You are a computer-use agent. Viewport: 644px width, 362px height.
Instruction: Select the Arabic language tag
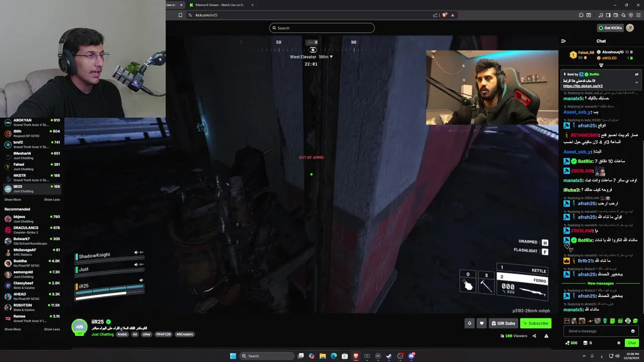[x=122, y=334]
